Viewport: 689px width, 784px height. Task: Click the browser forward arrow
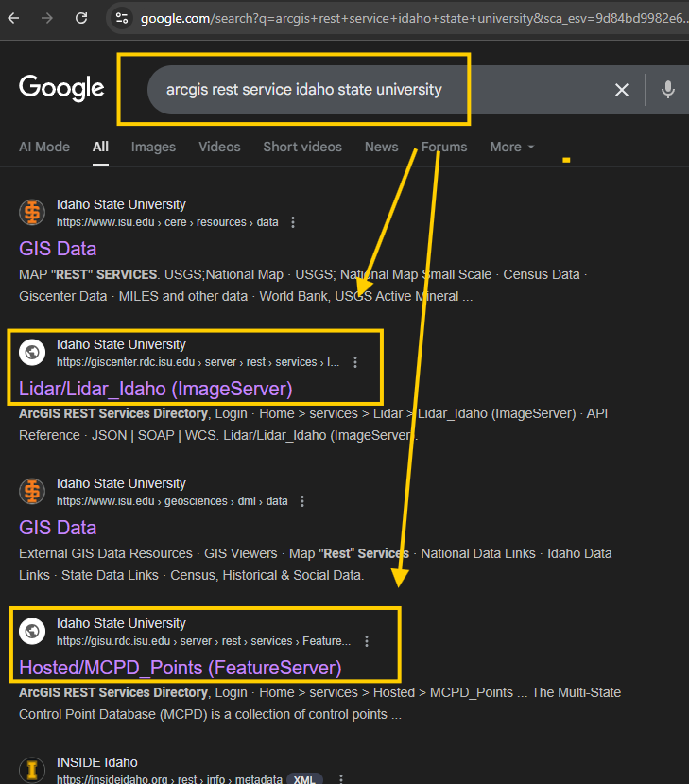(47, 19)
